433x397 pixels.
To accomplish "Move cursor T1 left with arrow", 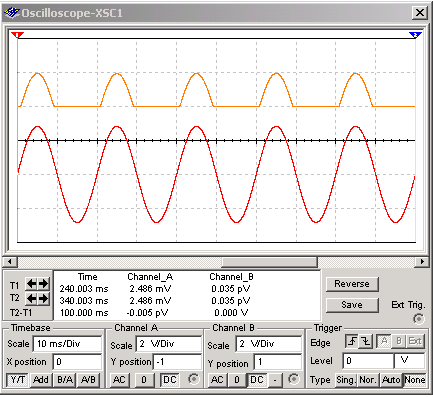I will pyautogui.click(x=32, y=284).
